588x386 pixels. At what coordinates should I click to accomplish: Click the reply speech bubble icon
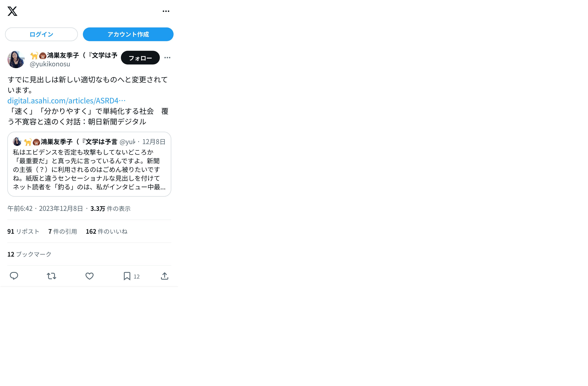pos(14,276)
